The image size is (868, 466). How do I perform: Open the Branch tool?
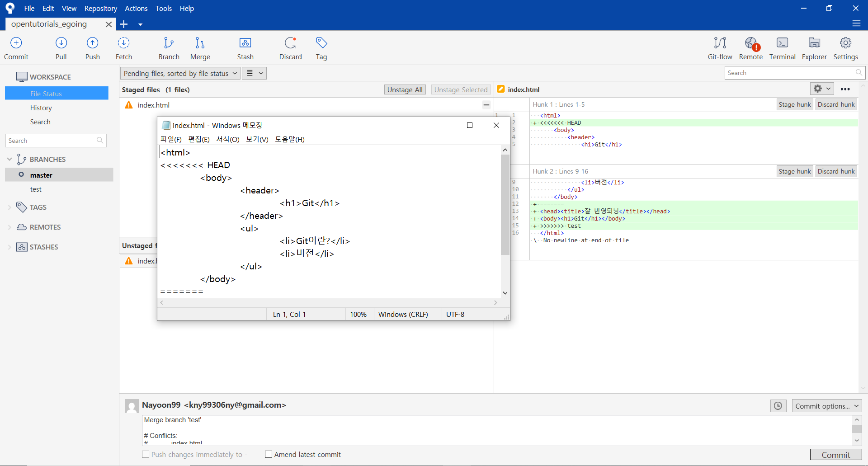[169, 48]
